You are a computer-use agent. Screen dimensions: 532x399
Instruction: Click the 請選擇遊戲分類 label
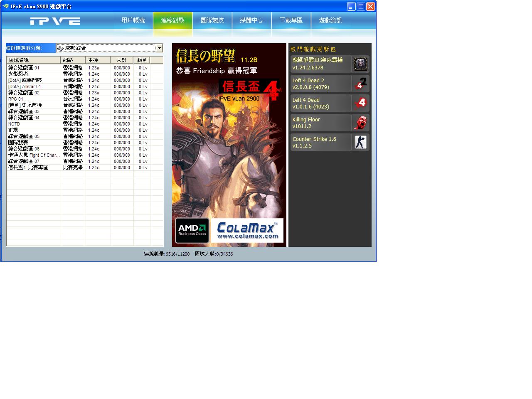(24, 48)
